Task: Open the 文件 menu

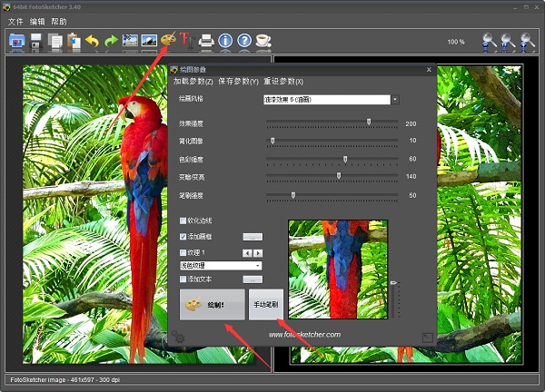Action: tap(15, 21)
